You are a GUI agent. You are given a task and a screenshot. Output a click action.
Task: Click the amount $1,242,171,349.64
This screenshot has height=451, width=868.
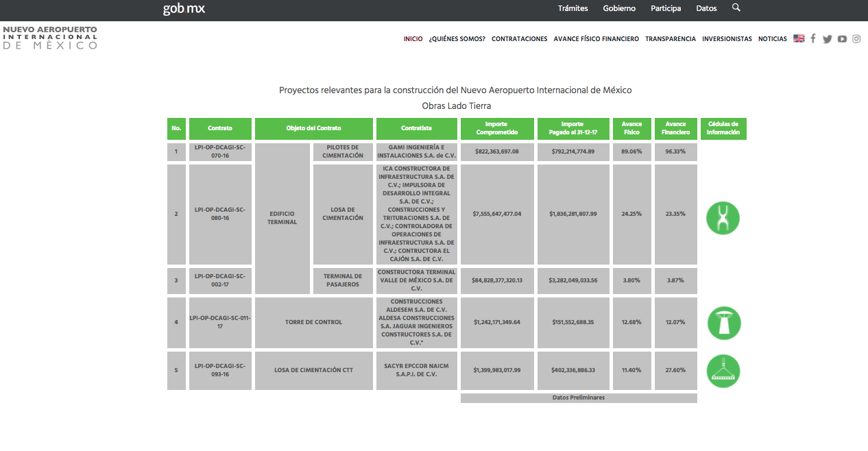[497, 322]
